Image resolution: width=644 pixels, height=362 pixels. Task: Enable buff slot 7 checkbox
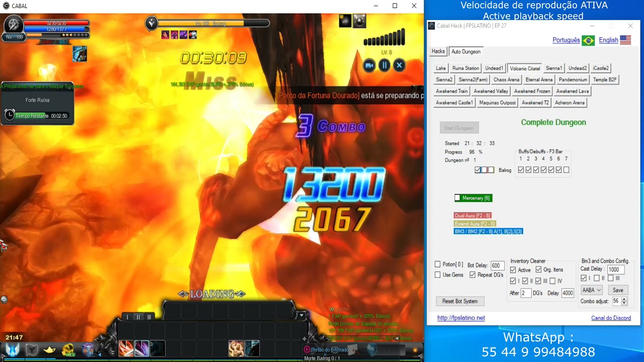(x=567, y=170)
